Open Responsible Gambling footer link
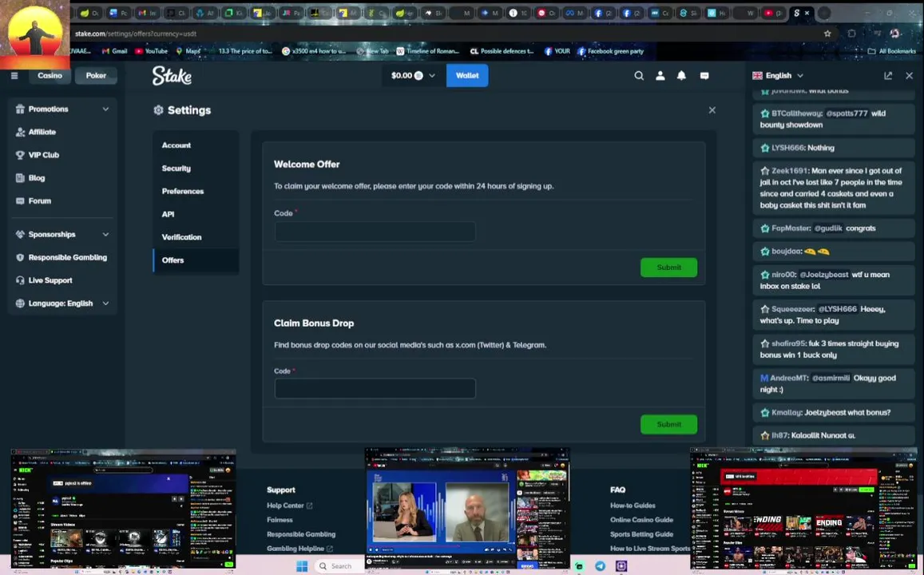The image size is (924, 575). [x=300, y=534]
